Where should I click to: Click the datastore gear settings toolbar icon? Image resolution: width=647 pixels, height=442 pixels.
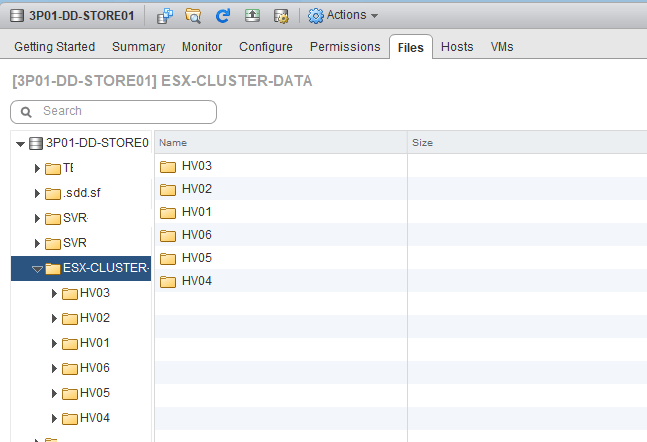pos(281,15)
